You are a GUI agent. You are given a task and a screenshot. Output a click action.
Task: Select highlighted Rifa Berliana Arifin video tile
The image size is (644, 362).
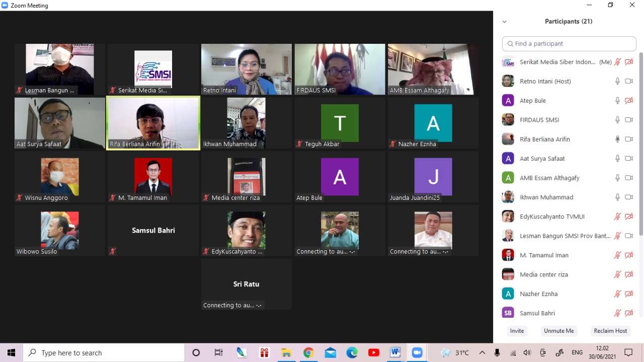pos(153,123)
